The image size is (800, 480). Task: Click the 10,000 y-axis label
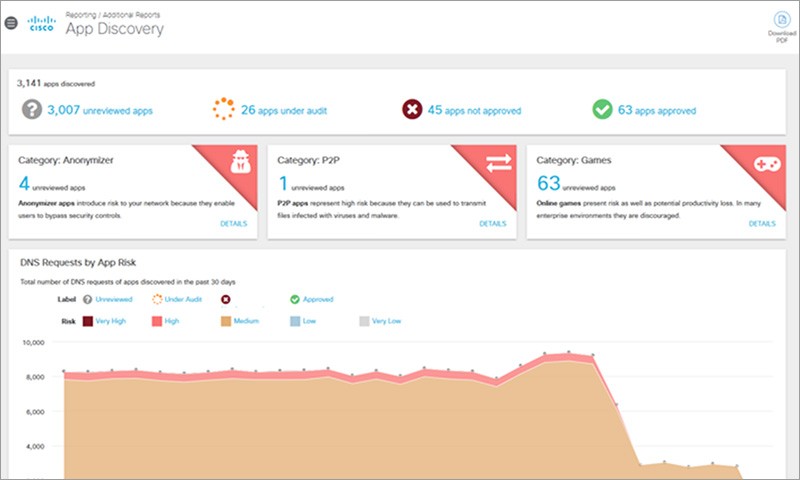pyautogui.click(x=33, y=343)
